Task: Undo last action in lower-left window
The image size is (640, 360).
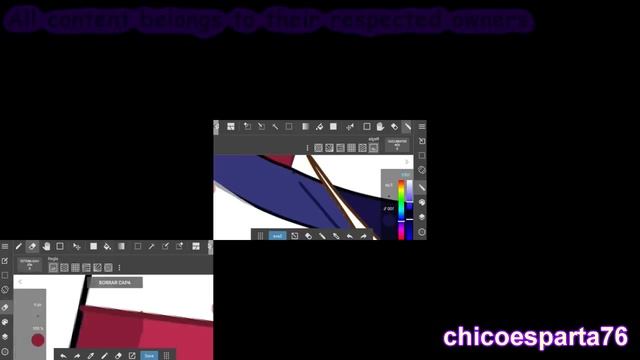Action: coord(63,356)
